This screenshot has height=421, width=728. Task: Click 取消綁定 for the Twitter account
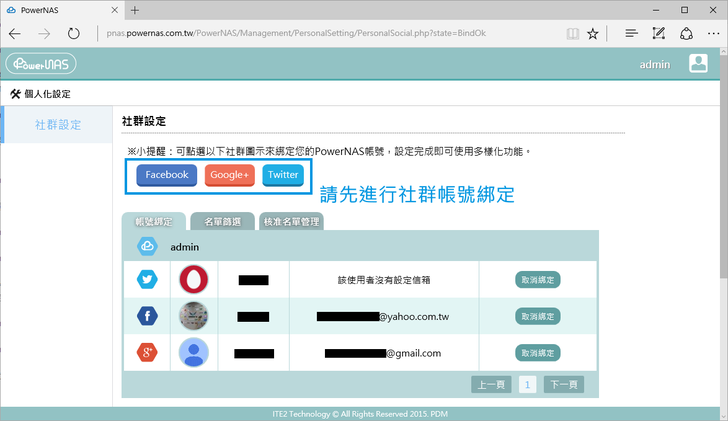pyautogui.click(x=538, y=280)
